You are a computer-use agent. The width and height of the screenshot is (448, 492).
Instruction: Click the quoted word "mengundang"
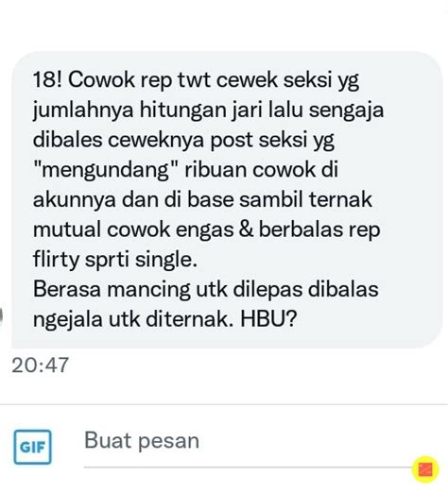coord(106,170)
